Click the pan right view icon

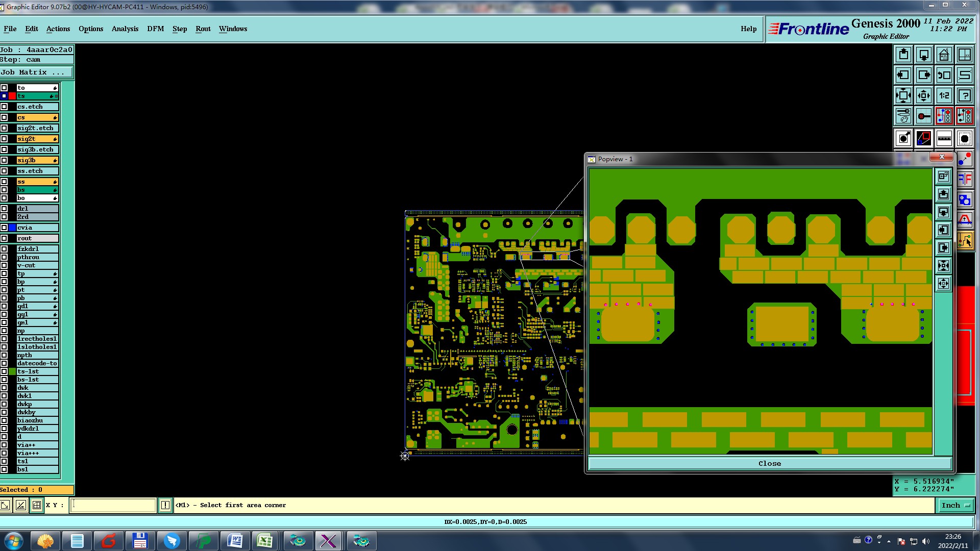pos(924,75)
